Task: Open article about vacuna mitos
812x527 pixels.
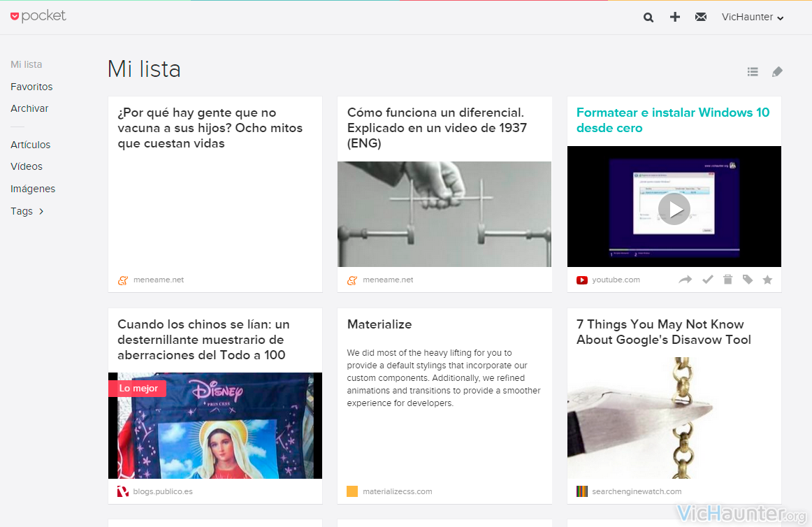Action: point(210,128)
